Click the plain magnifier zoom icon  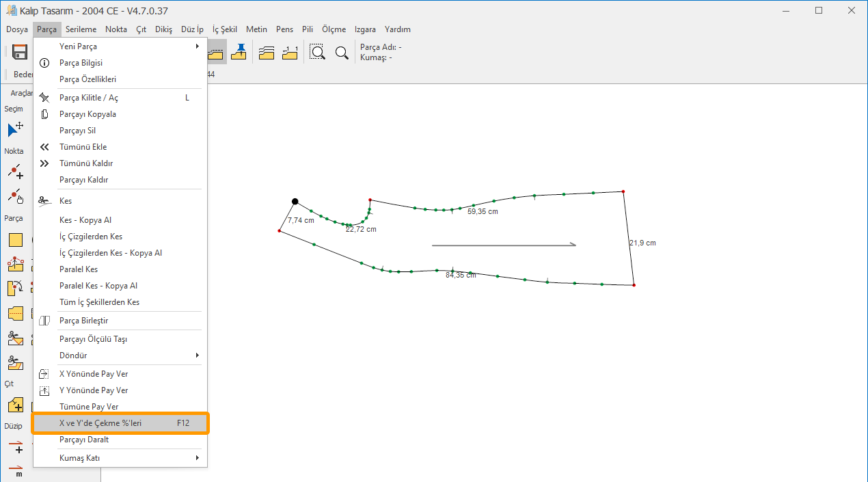pyautogui.click(x=342, y=52)
